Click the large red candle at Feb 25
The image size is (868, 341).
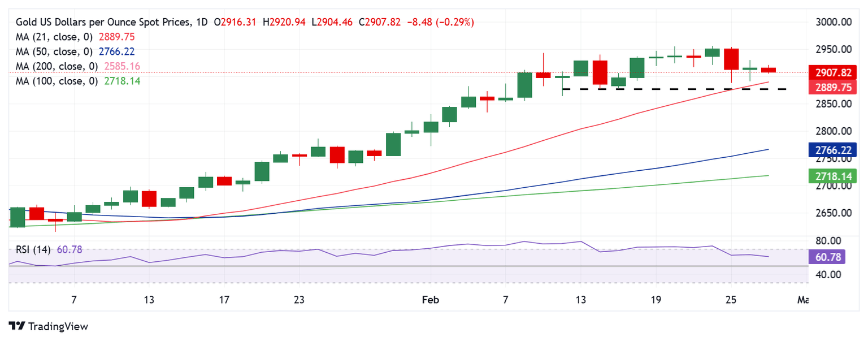(731, 59)
